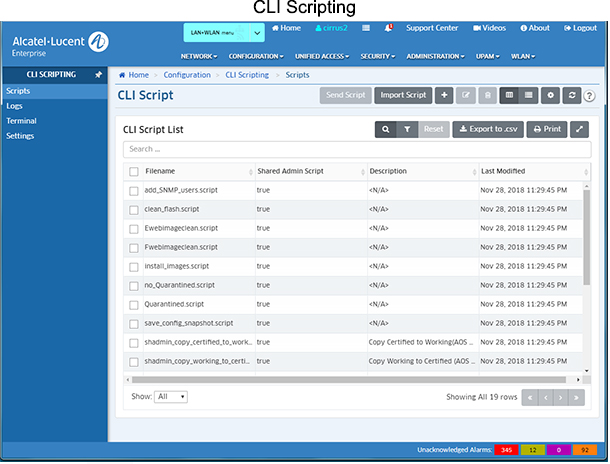The image size is (610, 464).
Task: Open Logs in the CLI Scripting sidebar
Action: click(x=13, y=105)
